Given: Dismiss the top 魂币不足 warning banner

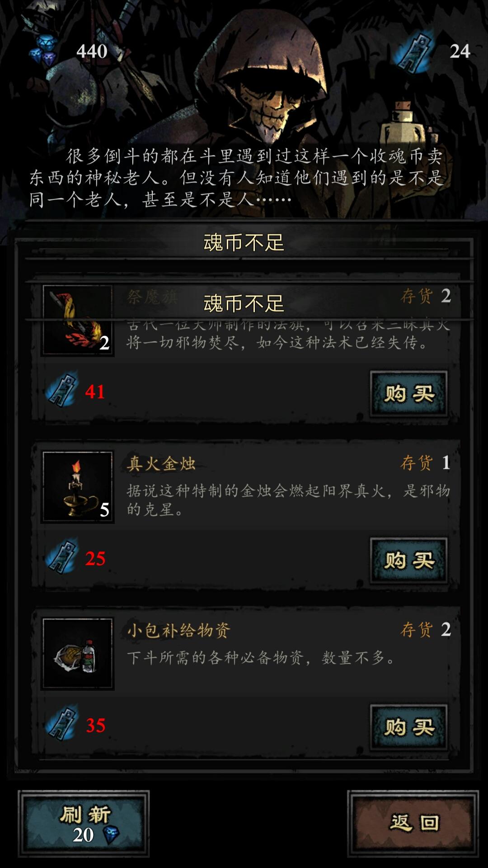Looking at the screenshot, I should pyautogui.click(x=244, y=242).
